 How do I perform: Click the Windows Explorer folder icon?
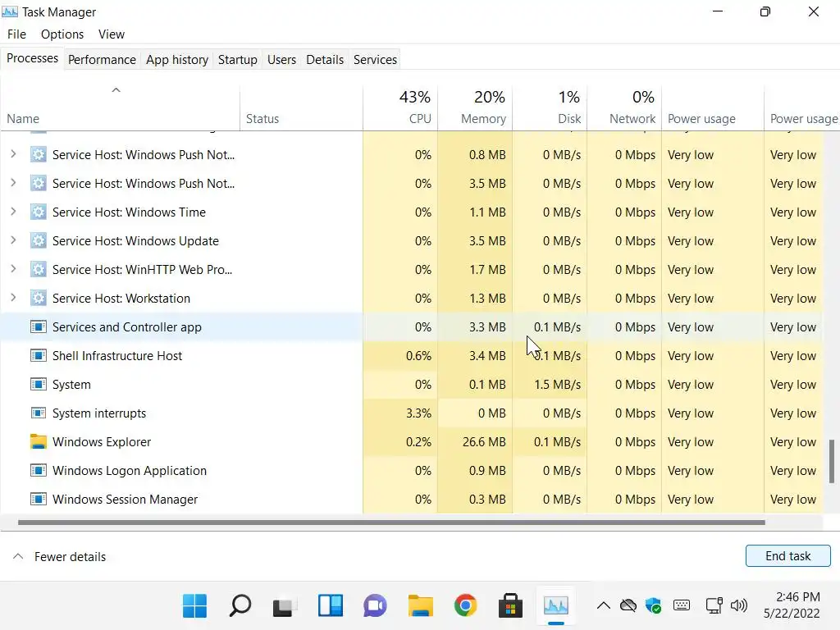pyautogui.click(x=38, y=441)
